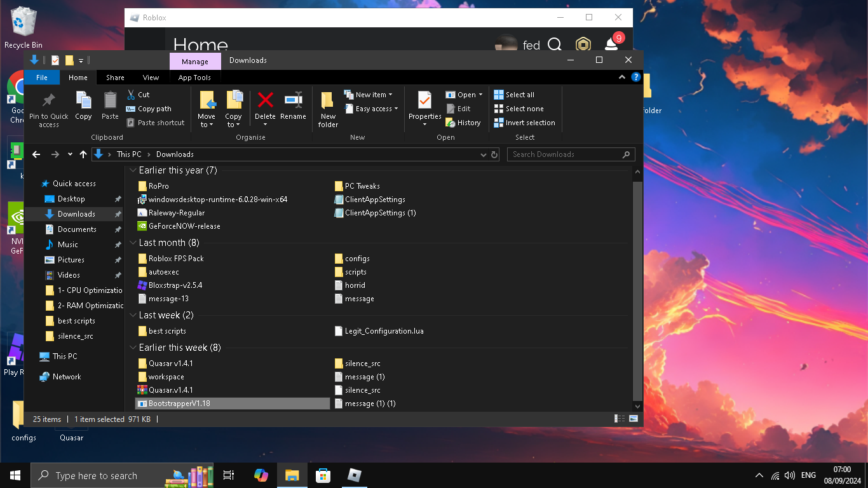Open the Recent locations dropdown arrow

click(70, 154)
